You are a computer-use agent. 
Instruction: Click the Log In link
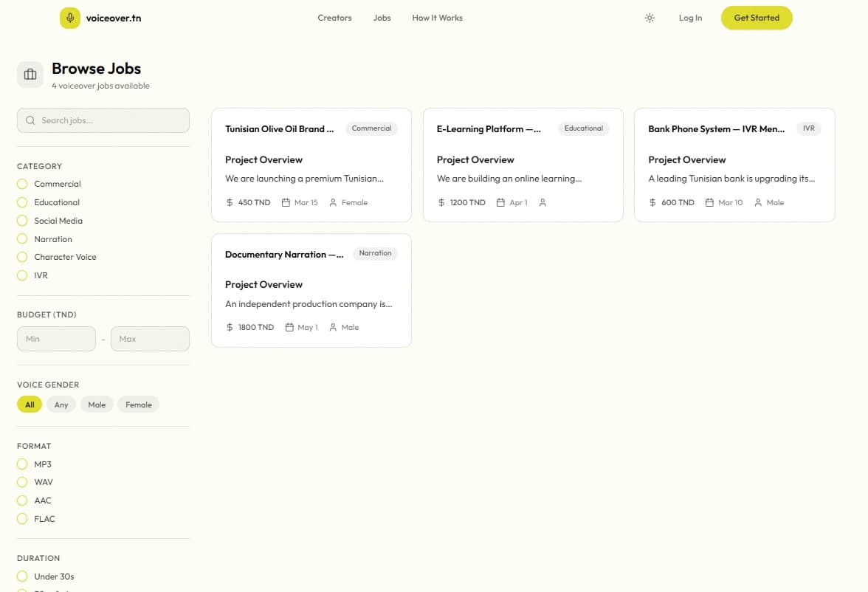coord(690,18)
